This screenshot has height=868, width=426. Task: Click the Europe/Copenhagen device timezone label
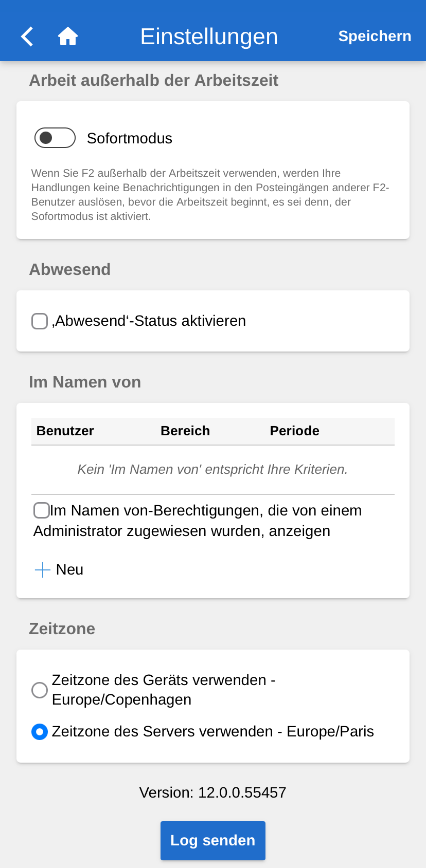(x=121, y=699)
